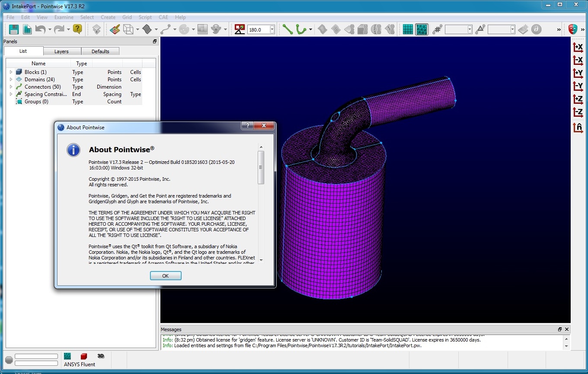The image size is (588, 374).
Task: Click the 3D status bar icon
Action: coord(101,356)
